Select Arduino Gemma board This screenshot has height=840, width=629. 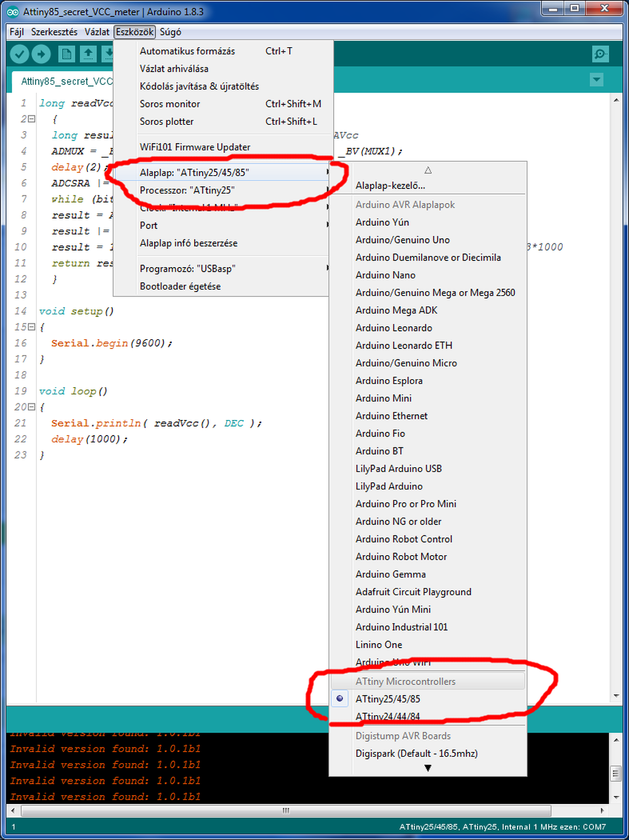pyautogui.click(x=428, y=574)
